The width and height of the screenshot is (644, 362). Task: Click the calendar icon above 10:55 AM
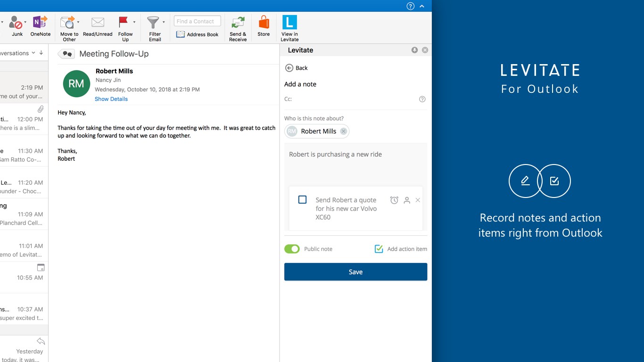coord(41,267)
